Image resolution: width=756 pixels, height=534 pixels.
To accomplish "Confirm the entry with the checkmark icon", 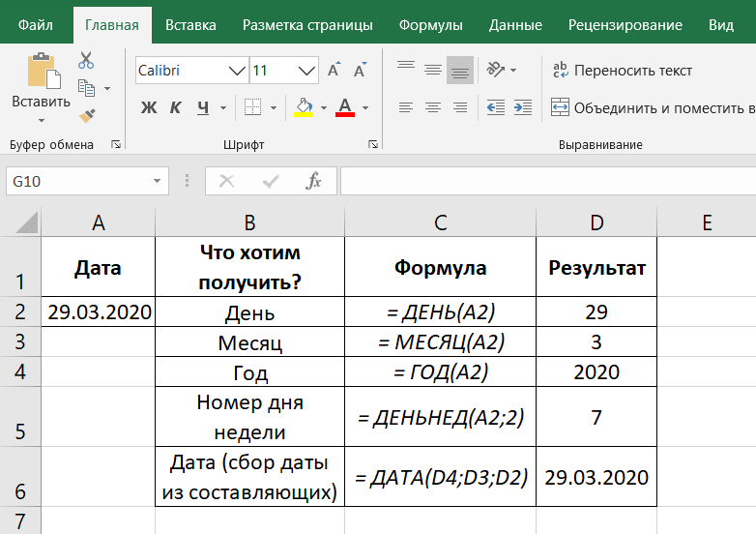I will pyautogui.click(x=271, y=181).
